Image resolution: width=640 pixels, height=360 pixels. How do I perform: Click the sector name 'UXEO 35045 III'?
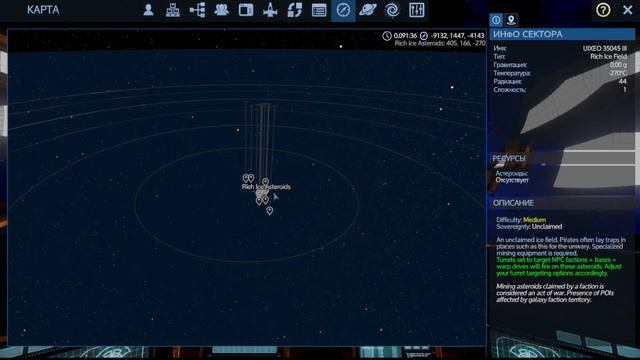[x=605, y=48]
